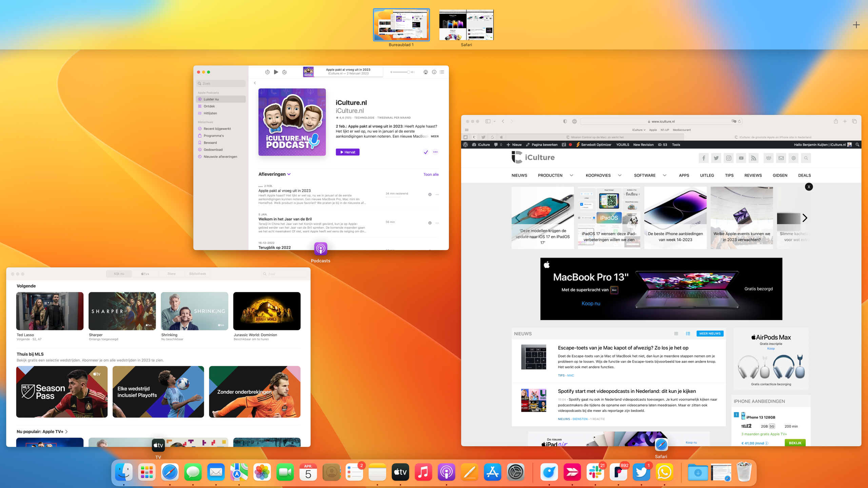Click the MEER NIEUWS button
This screenshot has height=488, width=868.
coord(710,334)
